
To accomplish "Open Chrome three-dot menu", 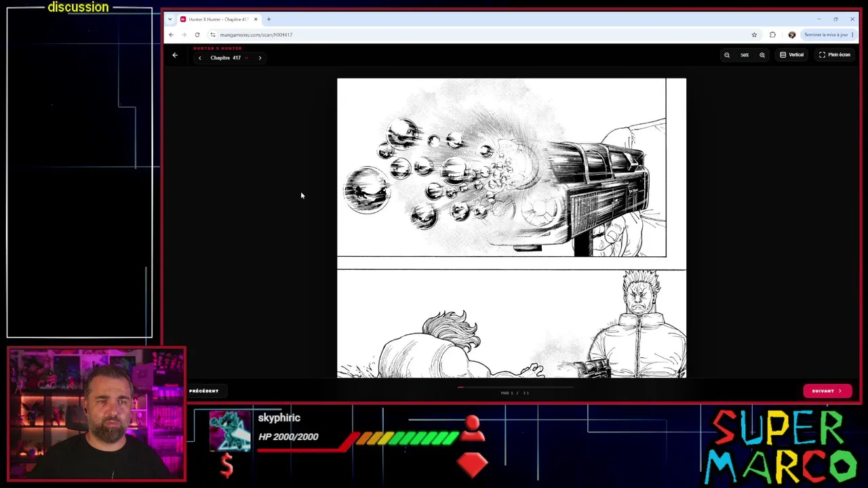I will 852,35.
